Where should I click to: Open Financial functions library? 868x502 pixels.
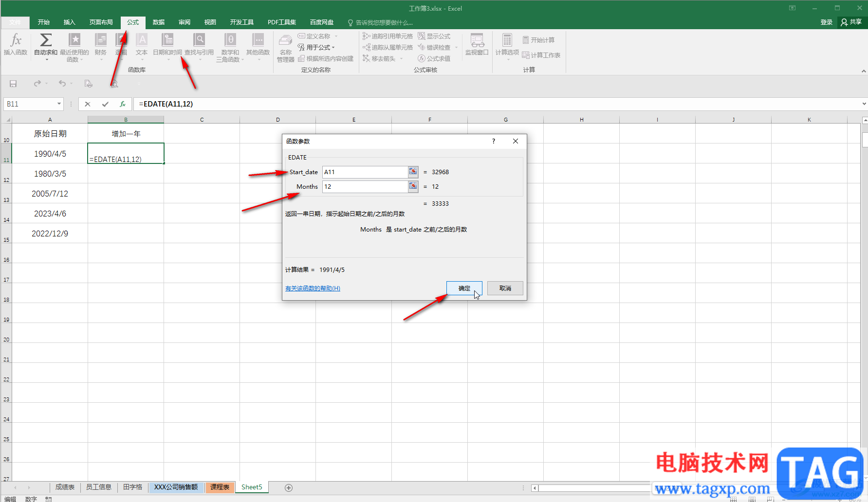click(x=101, y=47)
